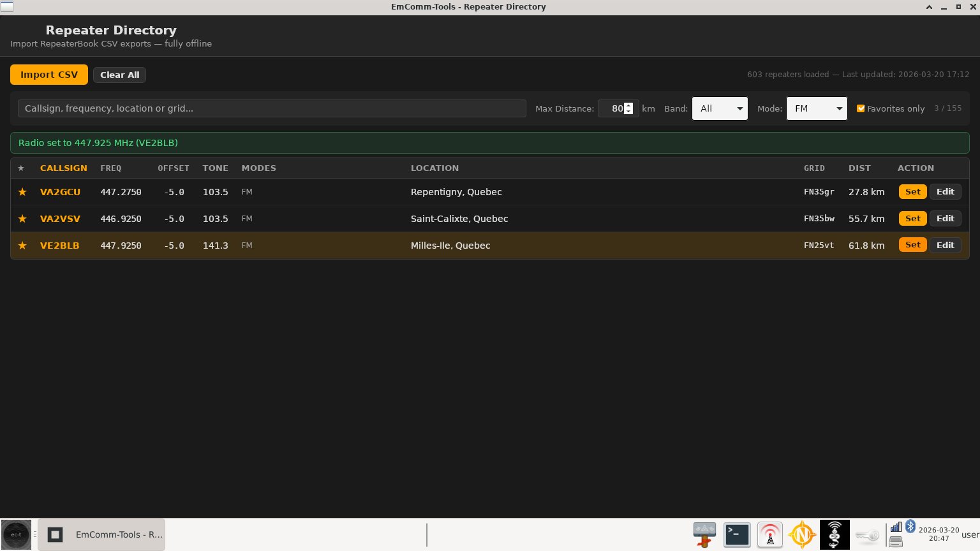Launch the terminal taskbar icon
This screenshot has height=551, width=980.
737,534
